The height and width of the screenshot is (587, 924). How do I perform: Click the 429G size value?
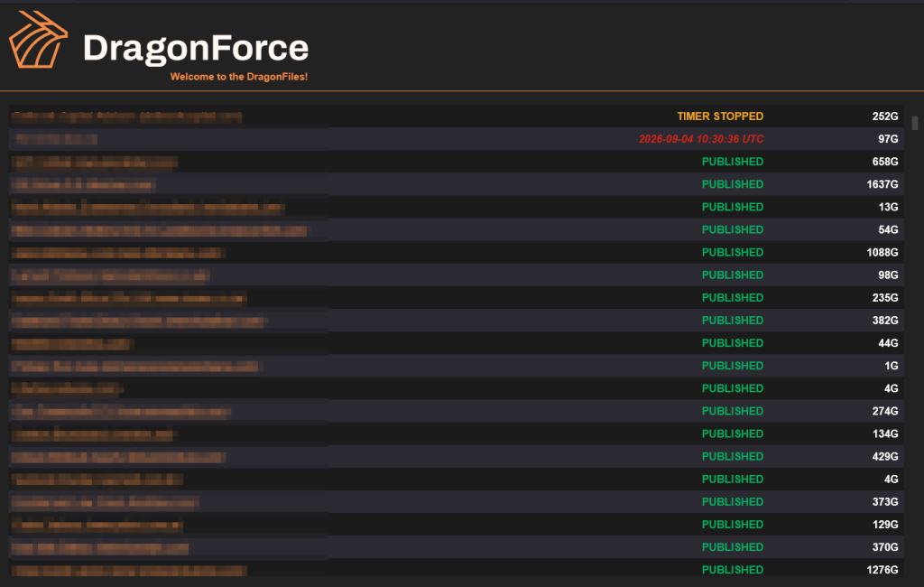(885, 457)
